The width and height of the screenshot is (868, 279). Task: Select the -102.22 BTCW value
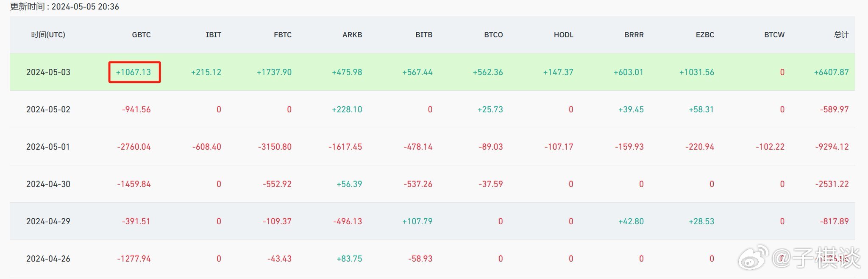[770, 147]
